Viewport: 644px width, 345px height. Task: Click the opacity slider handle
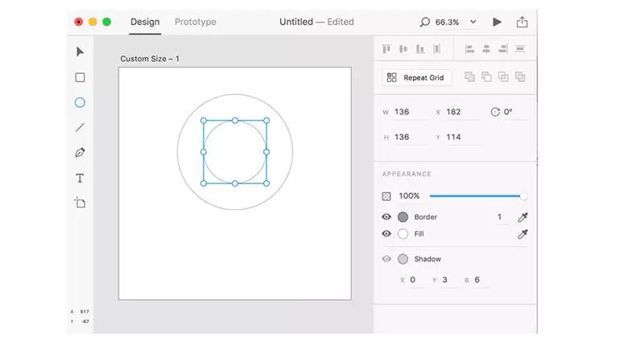[524, 195]
